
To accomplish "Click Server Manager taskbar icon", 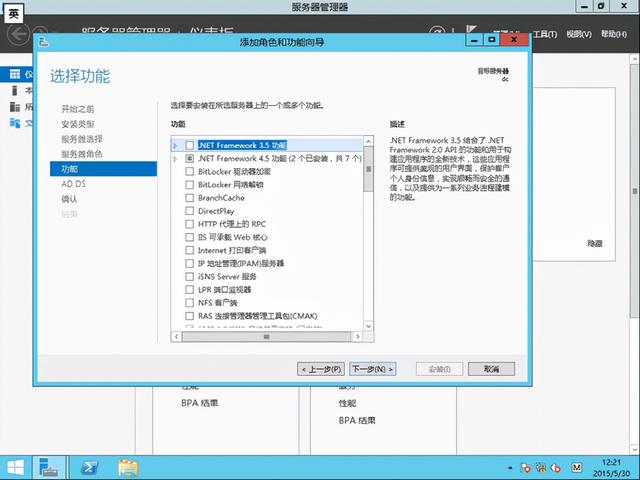I will (49, 468).
